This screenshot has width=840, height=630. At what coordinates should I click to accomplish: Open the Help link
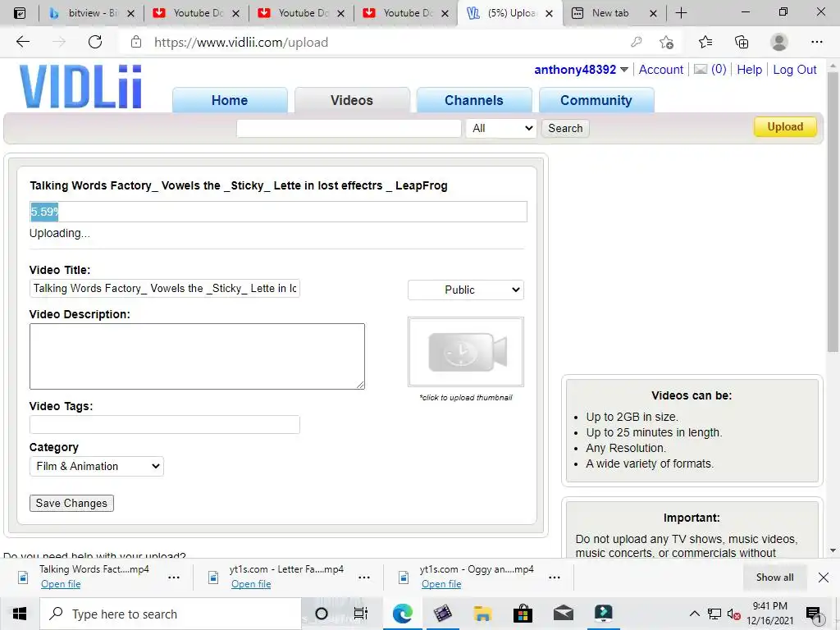pyautogui.click(x=749, y=70)
